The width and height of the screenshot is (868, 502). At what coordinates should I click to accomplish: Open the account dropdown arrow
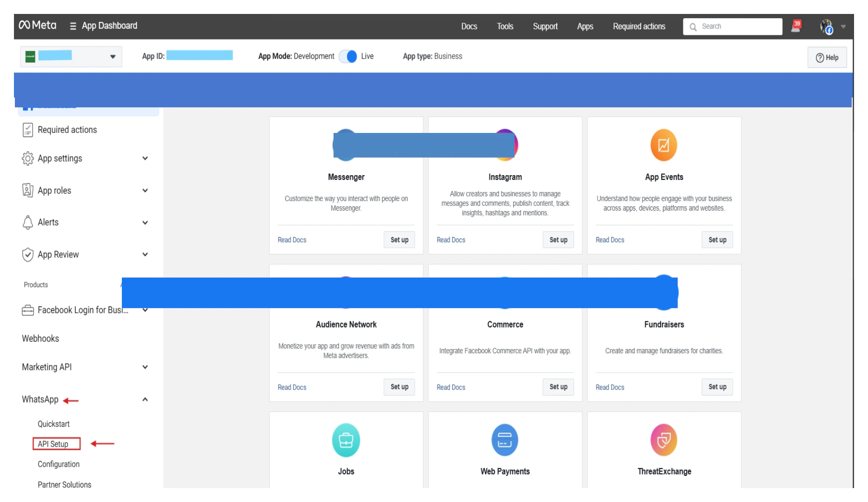pos(843,26)
